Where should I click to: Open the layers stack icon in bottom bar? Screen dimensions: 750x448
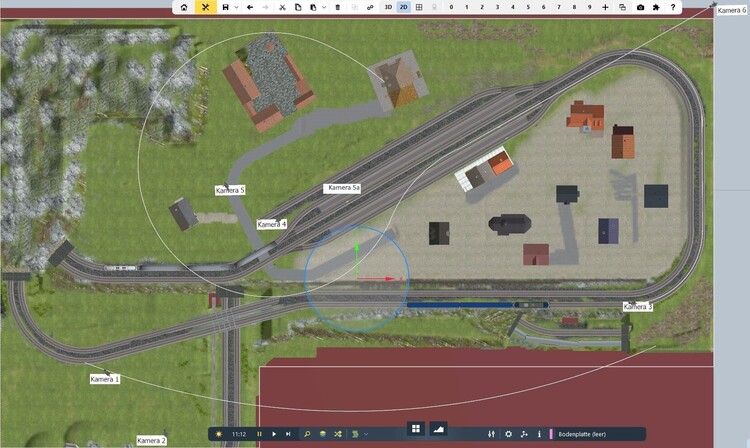click(x=323, y=434)
